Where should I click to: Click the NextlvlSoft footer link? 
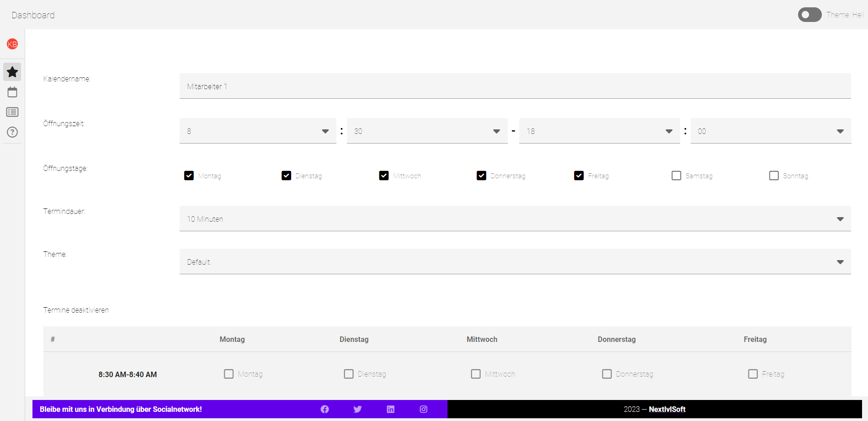(667, 409)
